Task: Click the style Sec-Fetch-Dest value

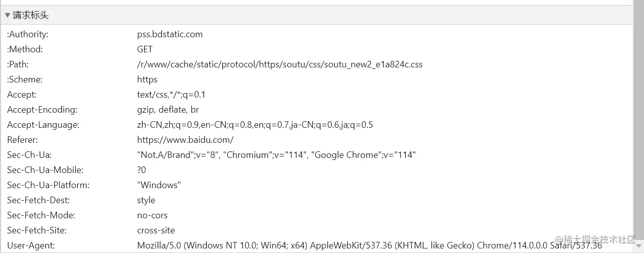Action: (x=146, y=200)
